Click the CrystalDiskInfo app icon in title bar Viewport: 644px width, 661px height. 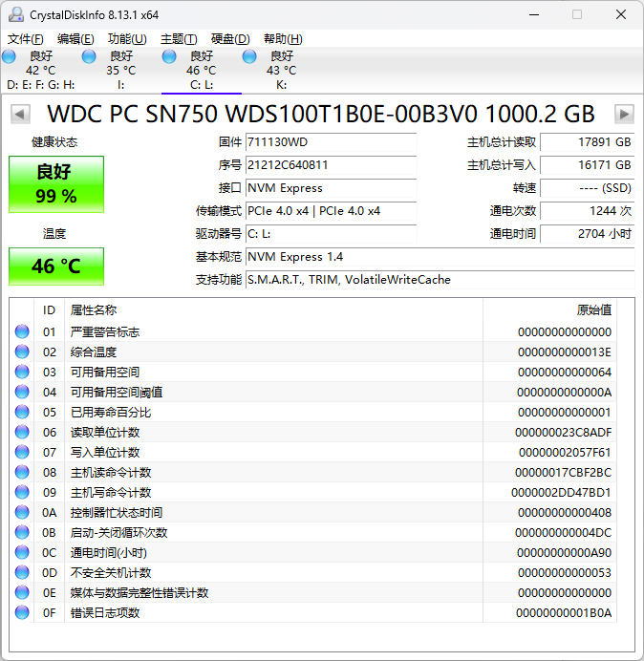pyautogui.click(x=16, y=14)
